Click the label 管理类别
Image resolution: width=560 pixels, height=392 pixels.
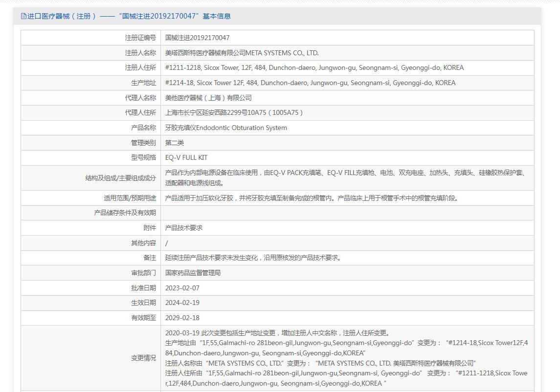coord(144,143)
